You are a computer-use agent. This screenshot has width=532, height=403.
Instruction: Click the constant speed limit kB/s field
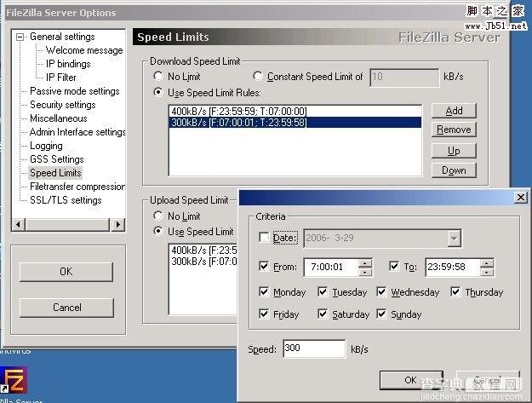click(404, 78)
